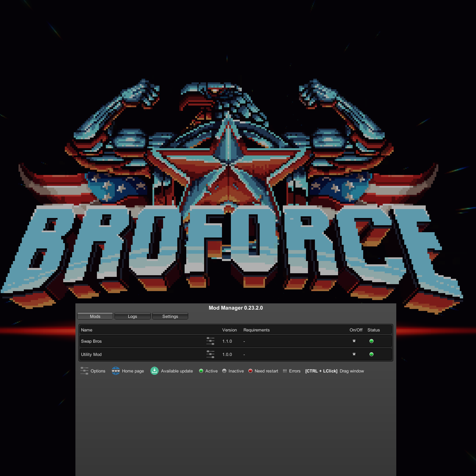
Task: Open options for Swap Bros mod
Action: pos(210,341)
